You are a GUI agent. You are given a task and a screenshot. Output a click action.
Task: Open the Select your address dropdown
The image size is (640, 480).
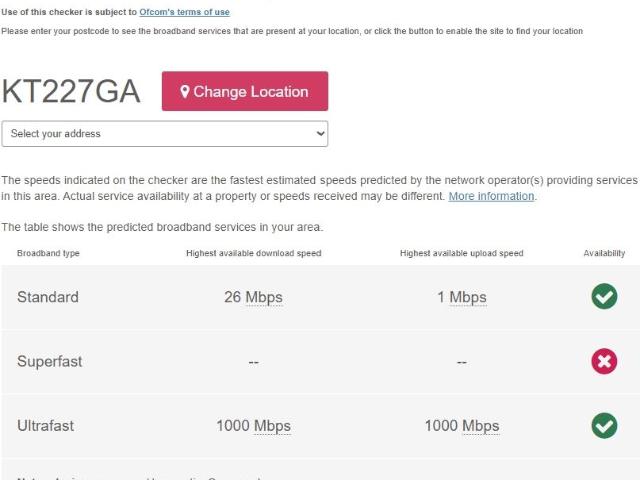165,133
